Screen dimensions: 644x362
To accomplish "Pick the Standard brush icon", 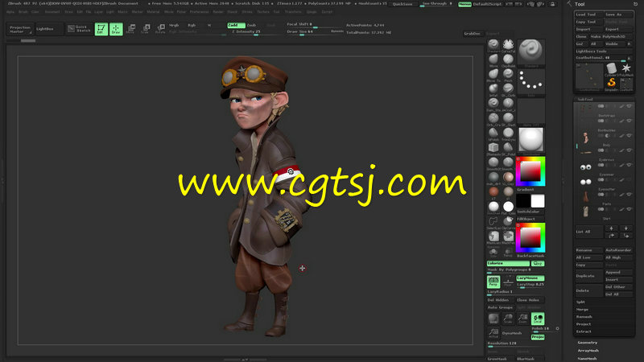I will (x=493, y=46).
